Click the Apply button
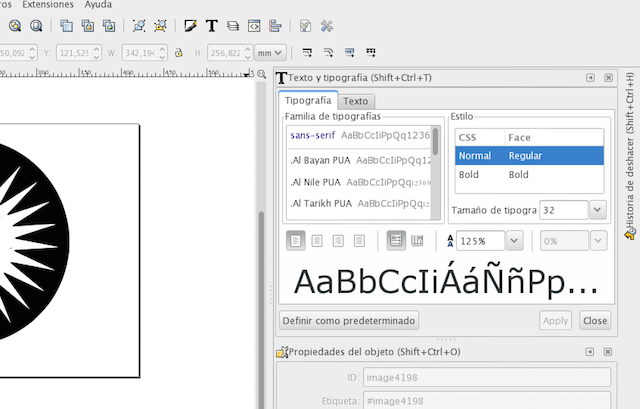 coord(556,320)
